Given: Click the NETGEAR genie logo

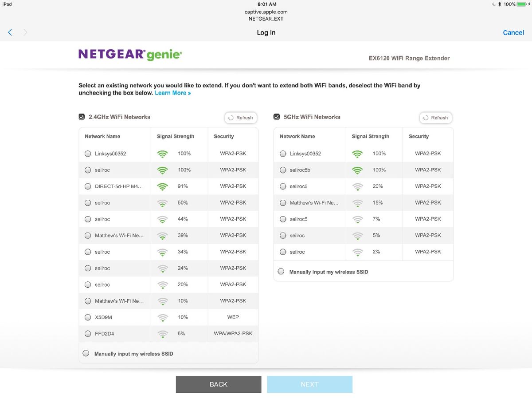Looking at the screenshot, I should [130, 54].
